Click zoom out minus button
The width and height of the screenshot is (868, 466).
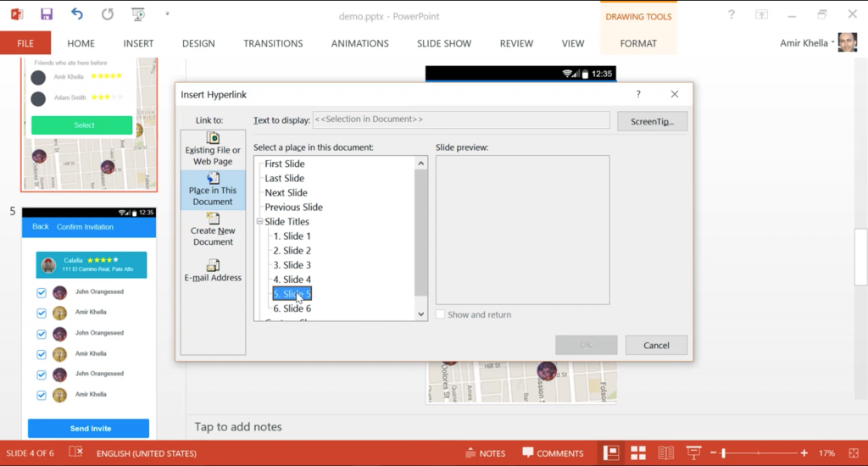tap(714, 453)
